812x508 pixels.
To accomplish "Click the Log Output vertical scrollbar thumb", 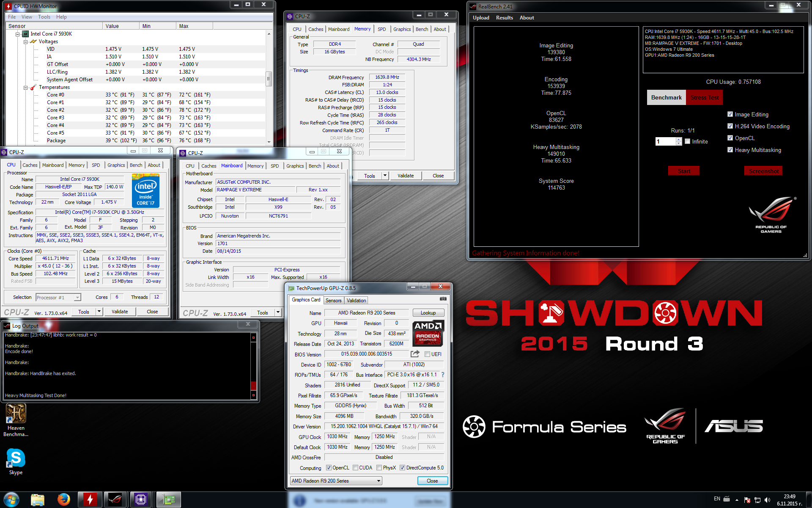I will click(254, 385).
